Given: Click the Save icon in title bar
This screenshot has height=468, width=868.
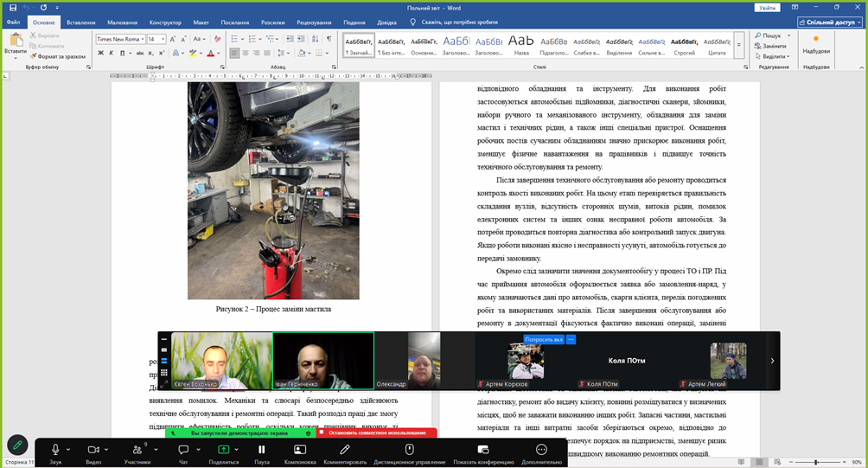Looking at the screenshot, I should click(12, 7).
